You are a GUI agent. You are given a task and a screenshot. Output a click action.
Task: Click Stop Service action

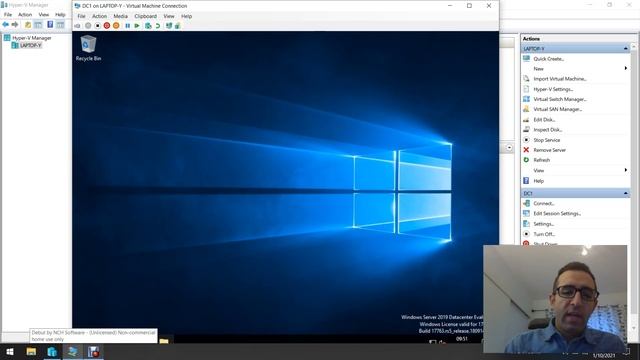click(547, 140)
